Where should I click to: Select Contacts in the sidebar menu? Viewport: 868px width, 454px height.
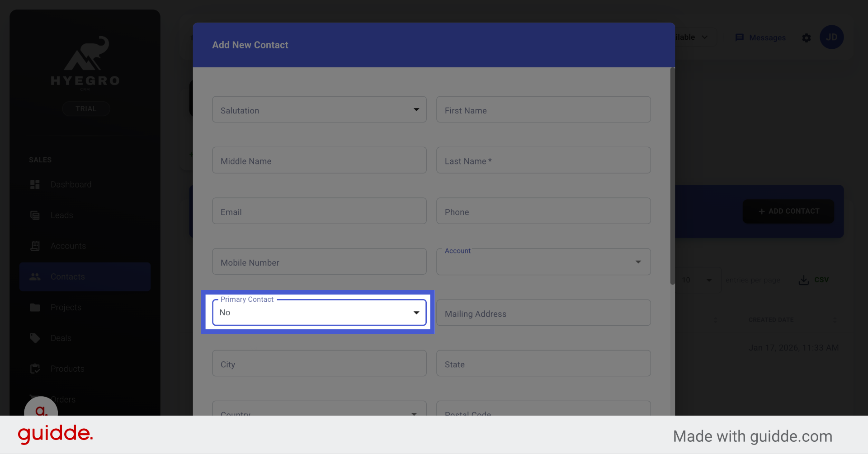click(68, 276)
